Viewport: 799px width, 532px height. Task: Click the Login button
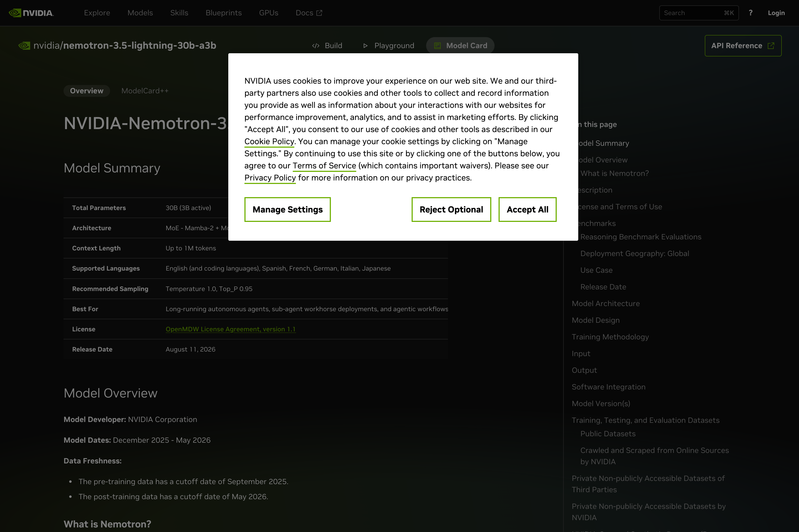point(776,13)
